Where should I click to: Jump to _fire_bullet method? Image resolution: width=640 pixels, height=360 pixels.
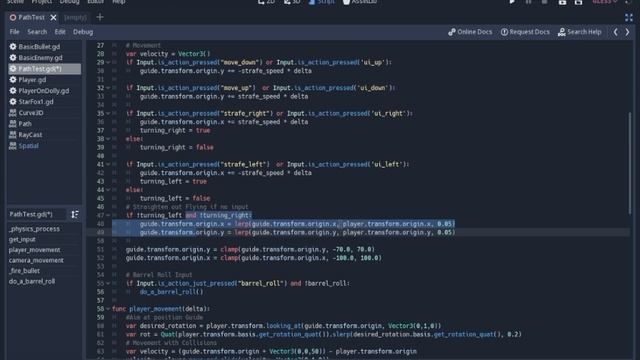point(44,271)
